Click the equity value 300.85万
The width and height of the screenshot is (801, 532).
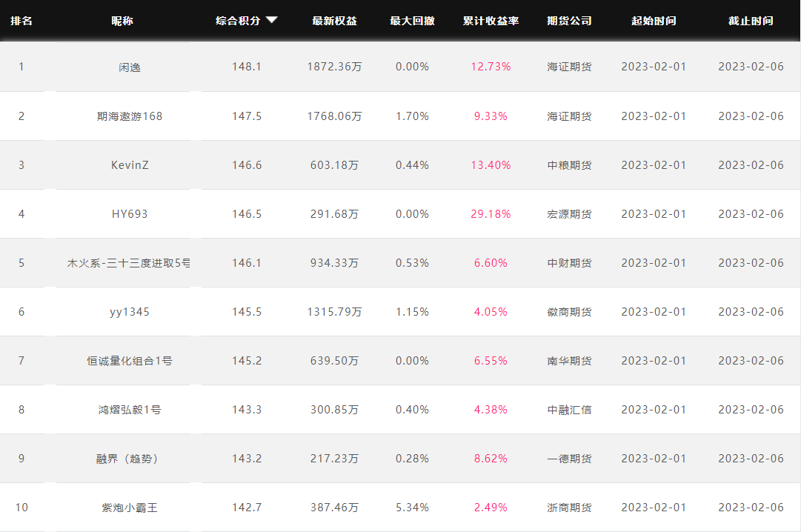(335, 410)
